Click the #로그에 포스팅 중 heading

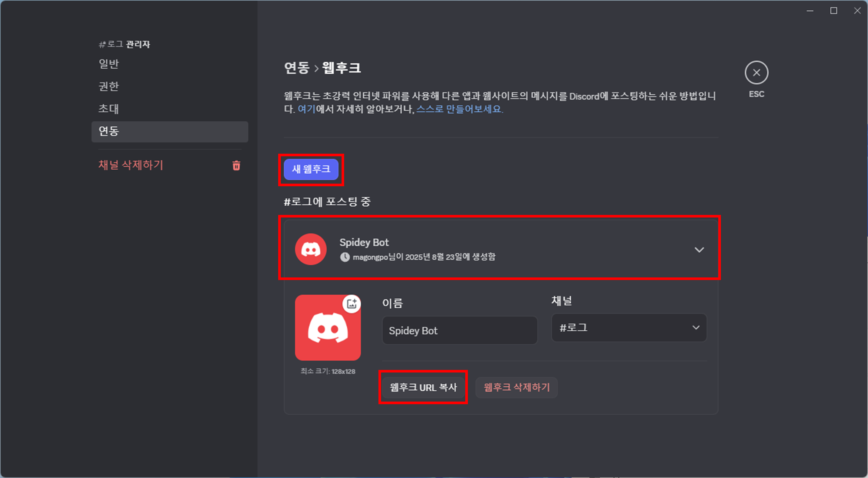(x=327, y=201)
